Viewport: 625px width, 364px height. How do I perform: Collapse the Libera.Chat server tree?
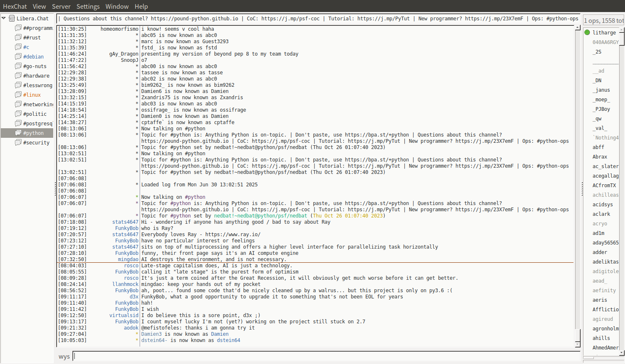(4, 18)
